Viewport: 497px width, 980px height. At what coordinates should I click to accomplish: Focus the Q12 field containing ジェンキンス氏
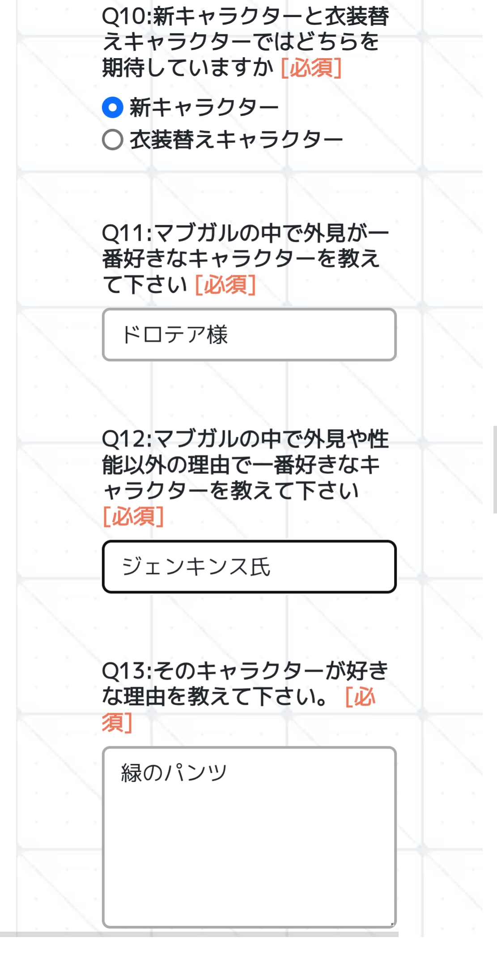(x=249, y=567)
